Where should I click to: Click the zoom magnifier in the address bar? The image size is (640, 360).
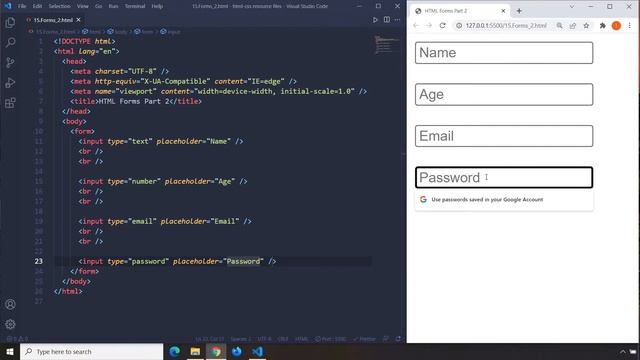click(x=559, y=25)
